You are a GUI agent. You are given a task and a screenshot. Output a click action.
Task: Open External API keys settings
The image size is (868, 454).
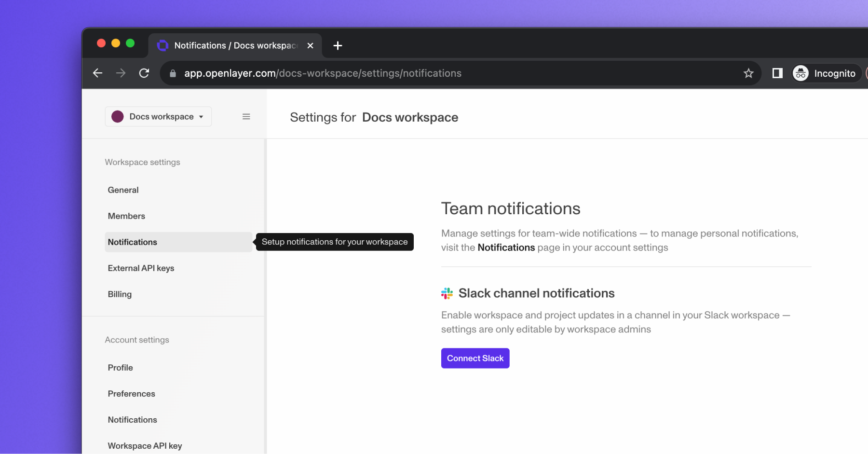178,268
